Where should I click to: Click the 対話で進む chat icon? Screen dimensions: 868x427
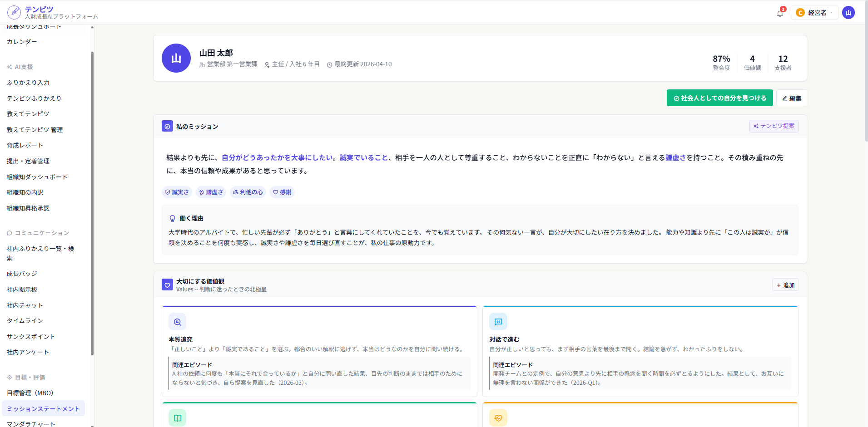[498, 322]
